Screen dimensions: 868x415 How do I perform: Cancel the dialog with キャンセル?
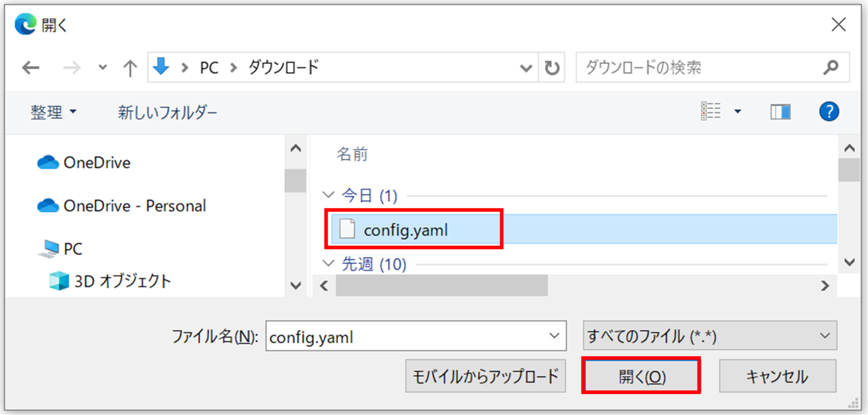coord(778,376)
